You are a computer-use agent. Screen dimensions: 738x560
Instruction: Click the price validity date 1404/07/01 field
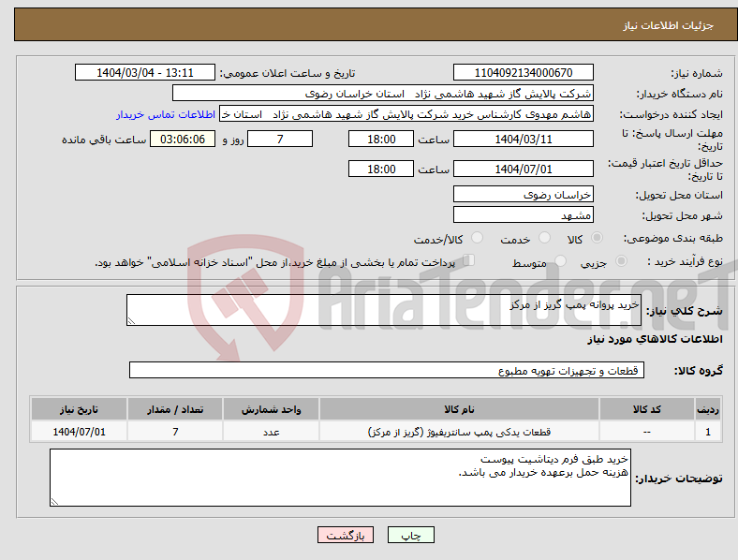(x=524, y=169)
